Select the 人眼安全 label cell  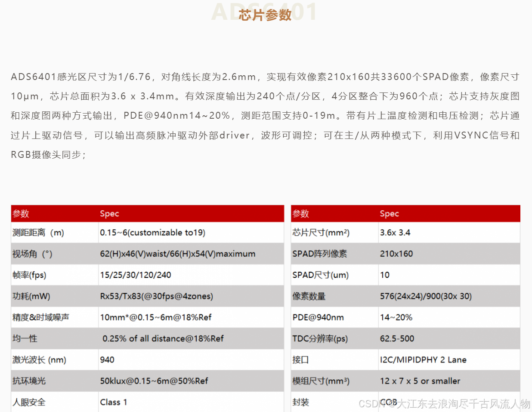click(x=55, y=402)
